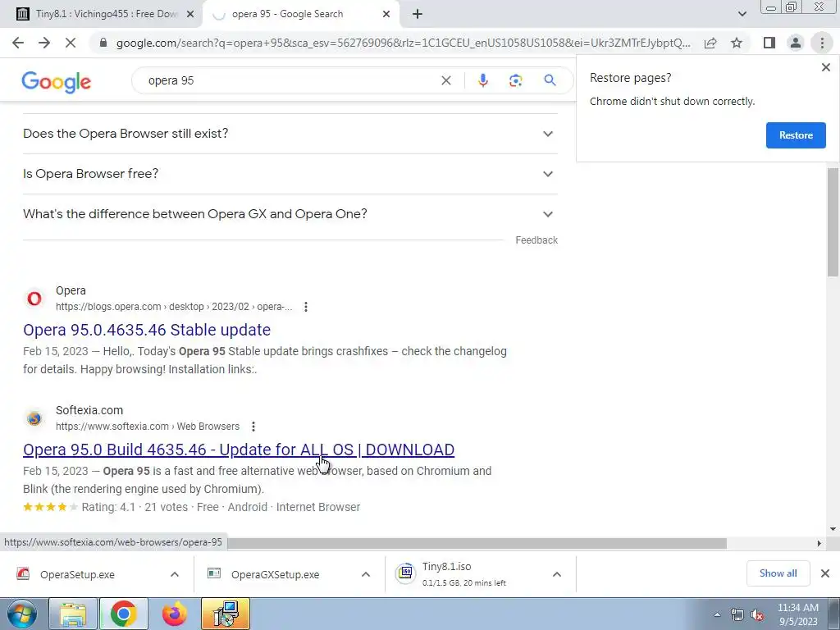The height and width of the screenshot is (630, 840).
Task: Bookmark this page with the star icon
Action: pyautogui.click(x=737, y=43)
